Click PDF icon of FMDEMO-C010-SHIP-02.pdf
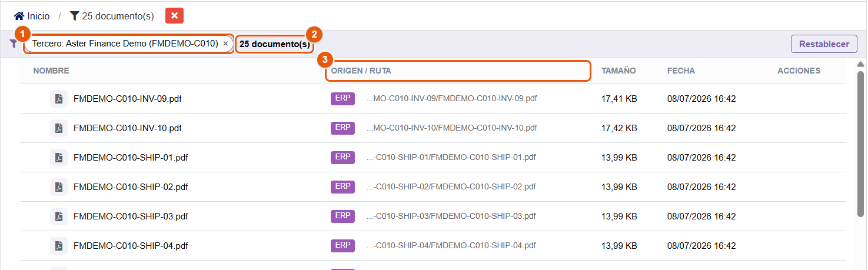This screenshot has width=868, height=270. (x=59, y=186)
